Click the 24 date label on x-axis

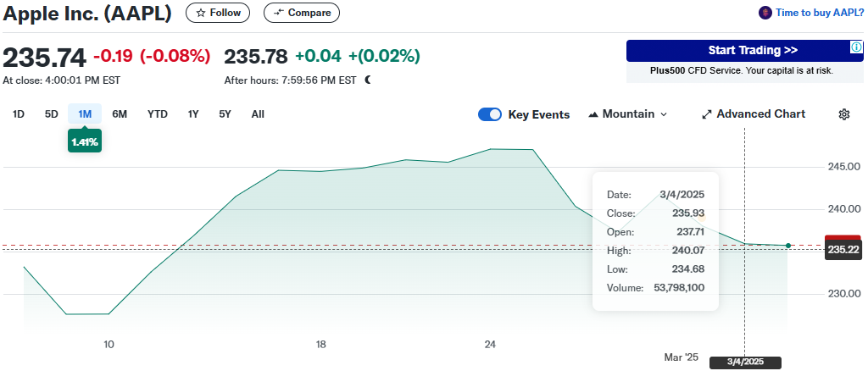490,345
